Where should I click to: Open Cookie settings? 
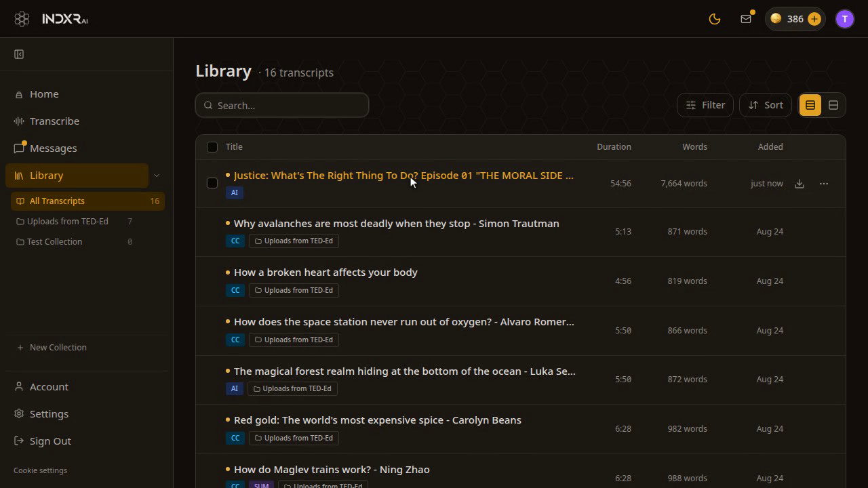click(40, 470)
